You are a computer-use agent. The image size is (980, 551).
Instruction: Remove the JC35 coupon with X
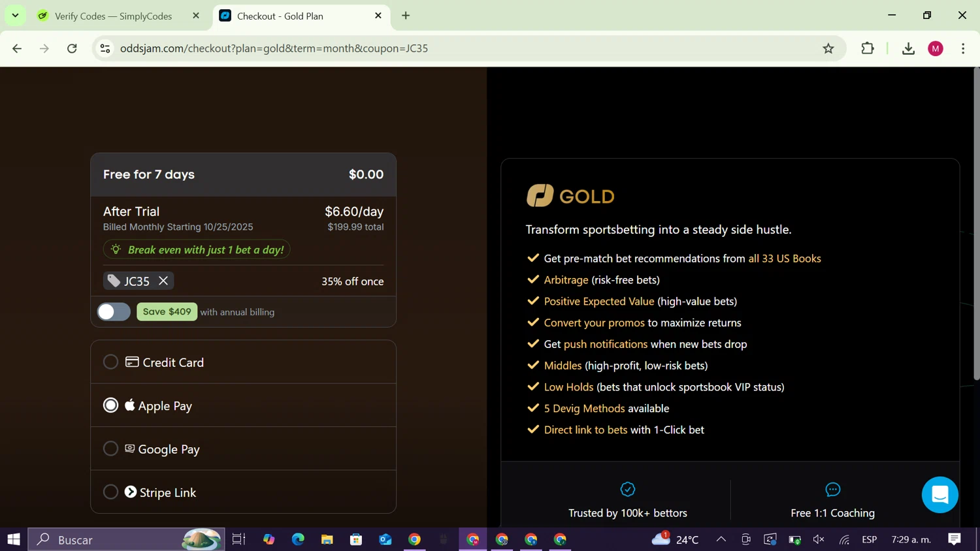(163, 281)
